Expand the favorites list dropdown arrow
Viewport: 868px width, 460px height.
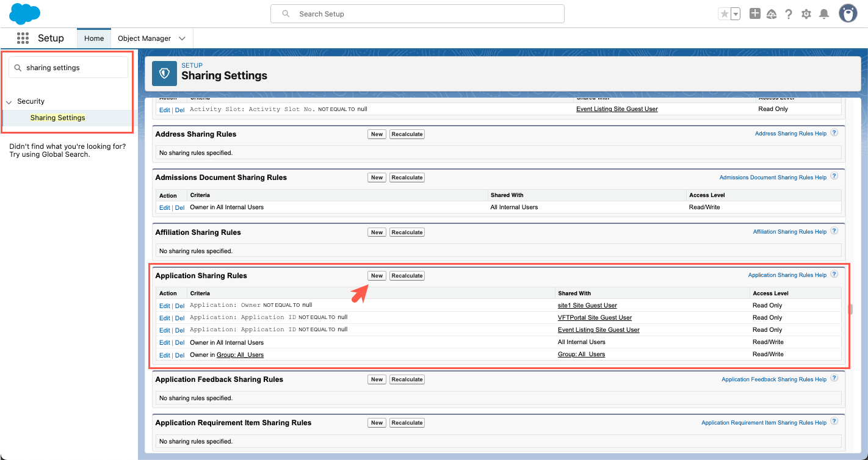(x=736, y=14)
